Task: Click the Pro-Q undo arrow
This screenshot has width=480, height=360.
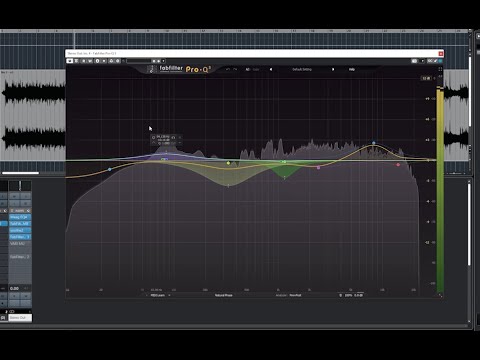Action: (228, 69)
